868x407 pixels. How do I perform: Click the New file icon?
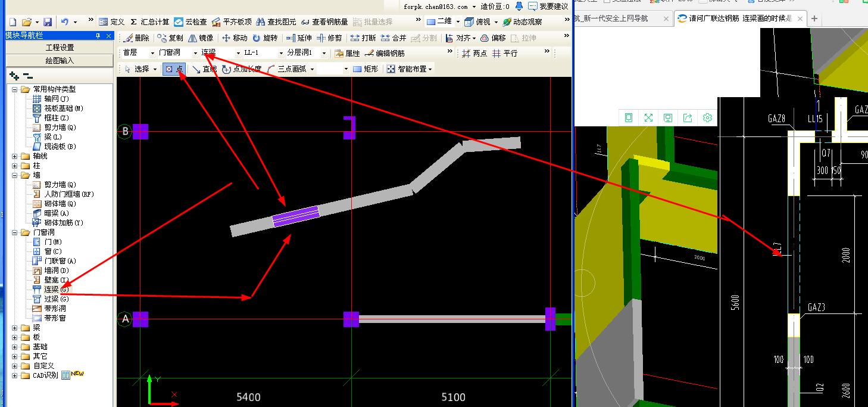[x=13, y=22]
